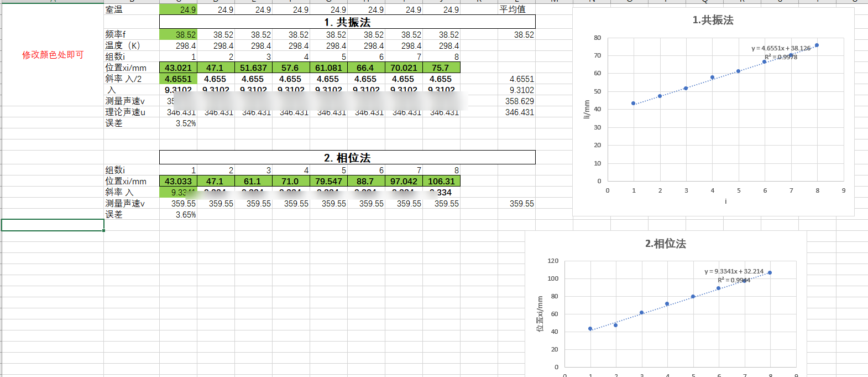868x377 pixels.
Task: Click the phase position cell 106.31
Action: [x=441, y=181]
